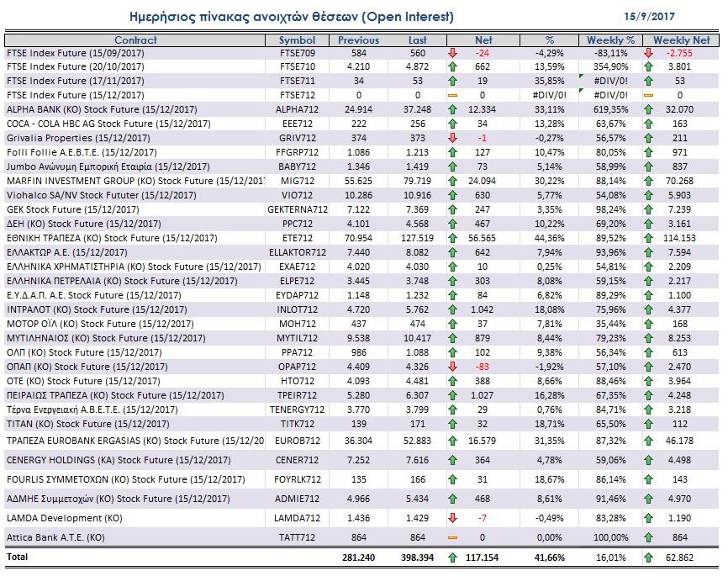
Task: Select the symbol cell GEKTERNA712
Action: coord(297,209)
